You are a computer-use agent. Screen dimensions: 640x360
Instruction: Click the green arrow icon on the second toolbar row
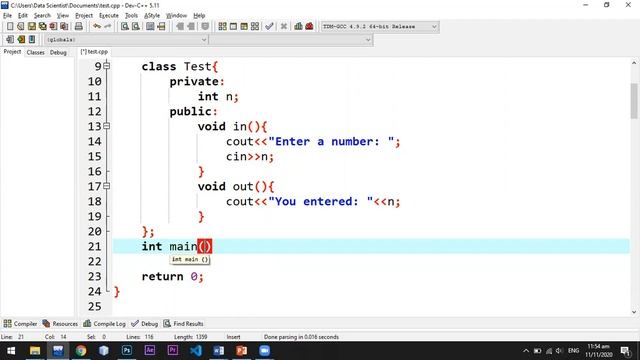pos(21,40)
